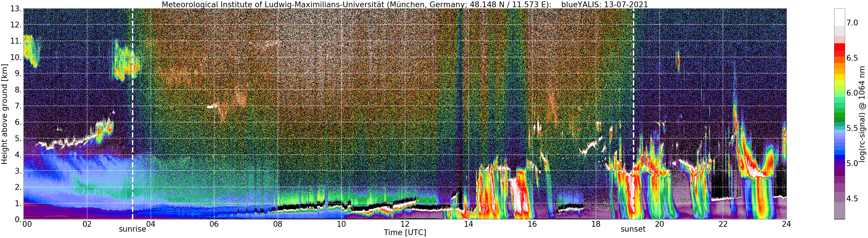
Task: Click the y-axis tick label 1.
Action: 18,203
